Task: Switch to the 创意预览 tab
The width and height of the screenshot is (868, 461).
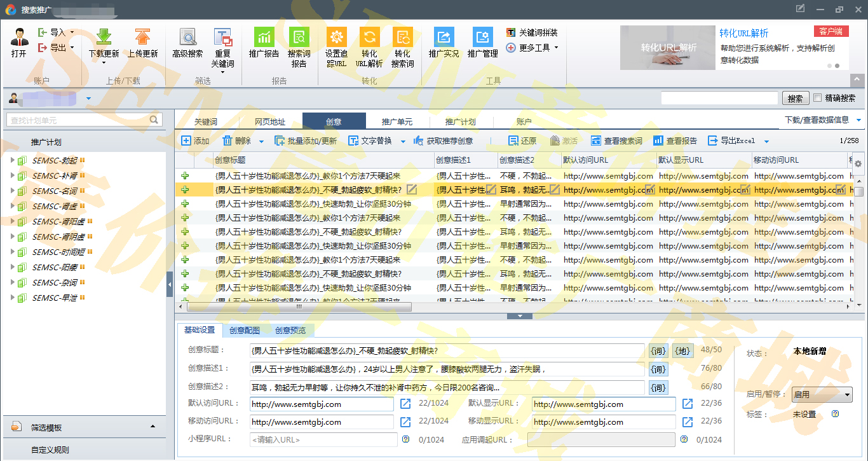Action: pyautogui.click(x=290, y=331)
